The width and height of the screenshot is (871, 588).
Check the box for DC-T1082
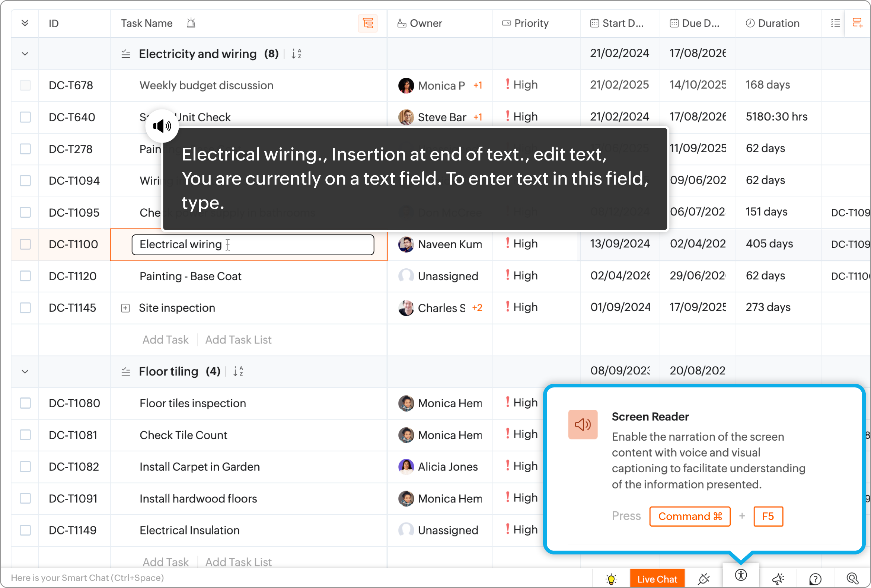coord(25,467)
